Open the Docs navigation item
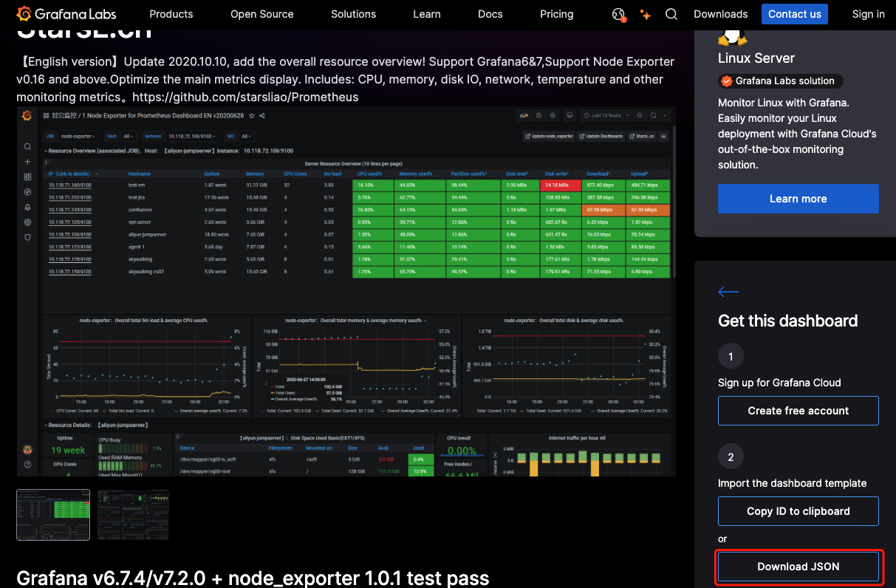This screenshot has height=588, width=896. (490, 14)
